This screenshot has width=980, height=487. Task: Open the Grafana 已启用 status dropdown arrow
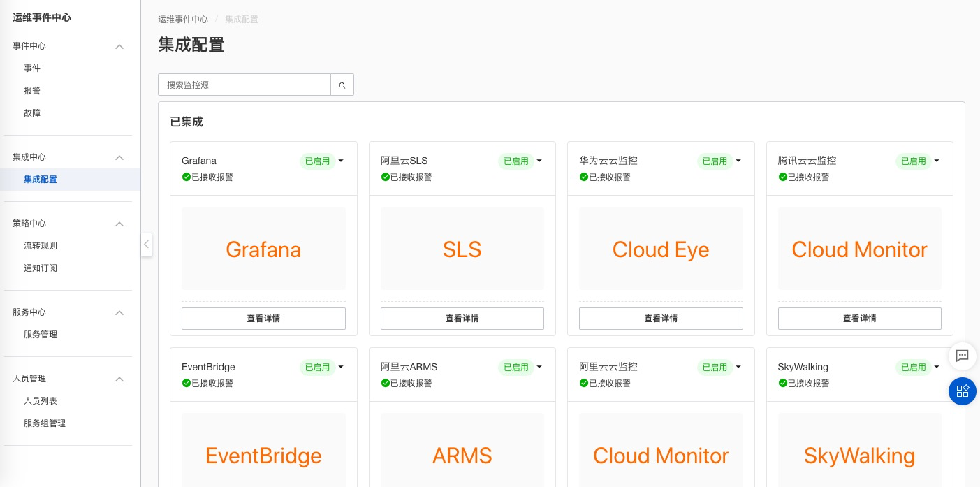point(341,161)
